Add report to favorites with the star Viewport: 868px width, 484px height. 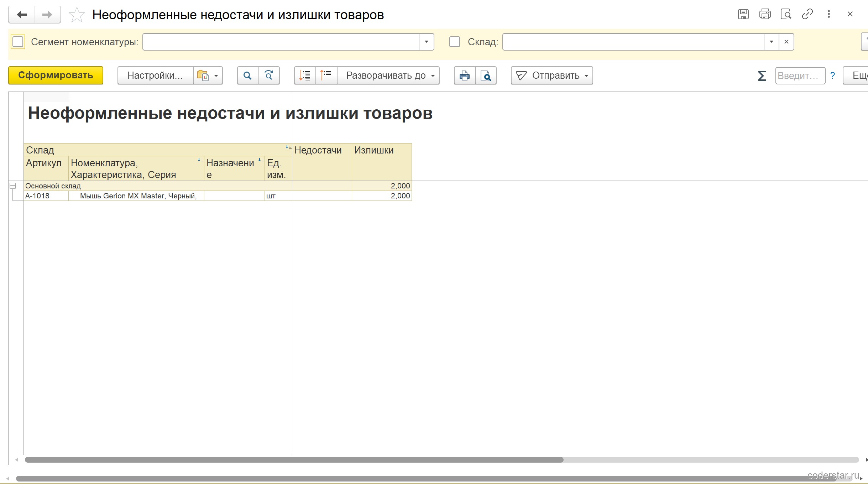[77, 15]
